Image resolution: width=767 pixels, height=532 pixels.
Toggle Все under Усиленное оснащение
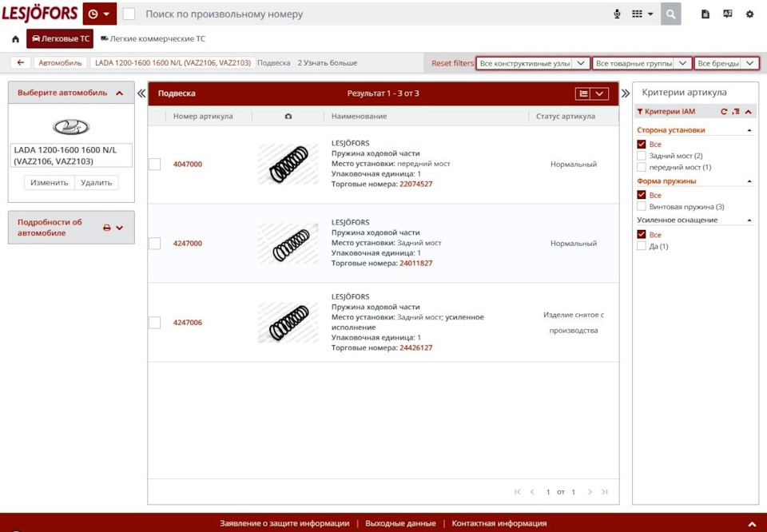click(642, 235)
